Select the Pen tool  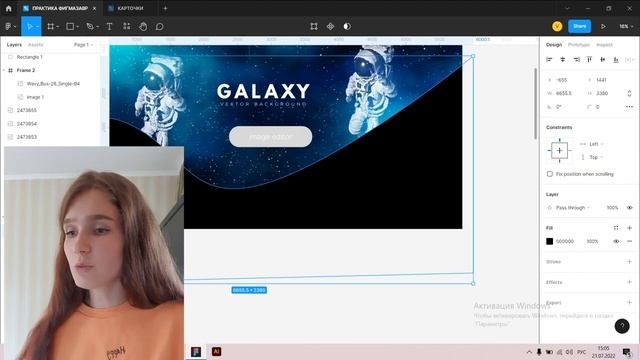click(90, 27)
